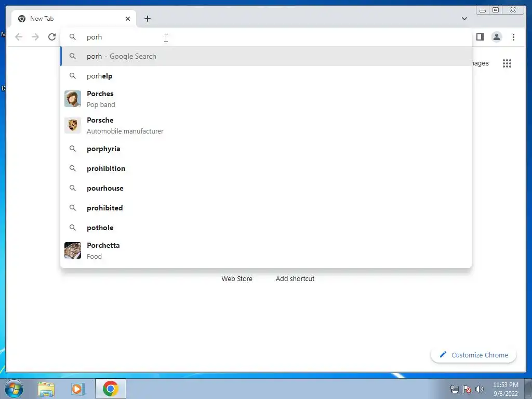Click the search icon beside porphyria
This screenshot has width=532, height=399.
(73, 149)
